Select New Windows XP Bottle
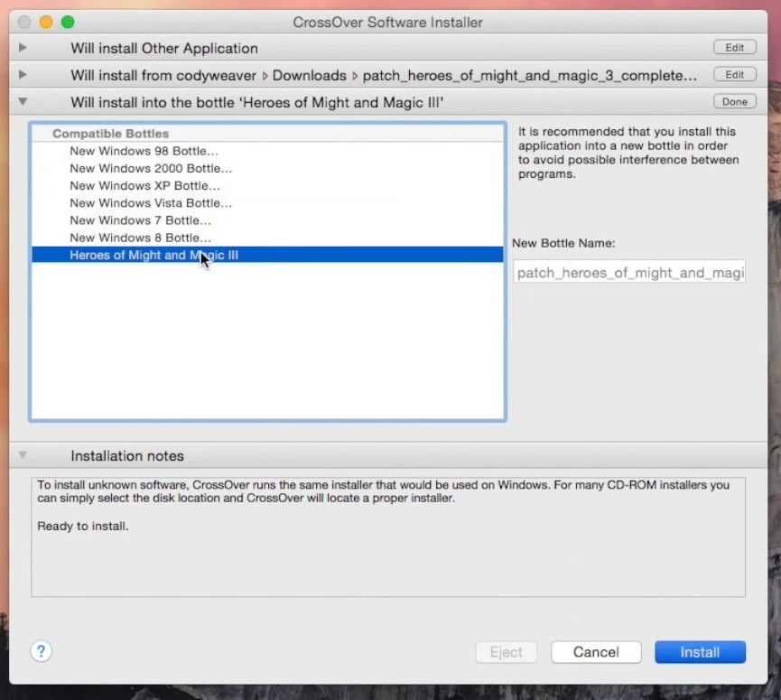Viewport: 781px width, 700px height. (x=267, y=186)
